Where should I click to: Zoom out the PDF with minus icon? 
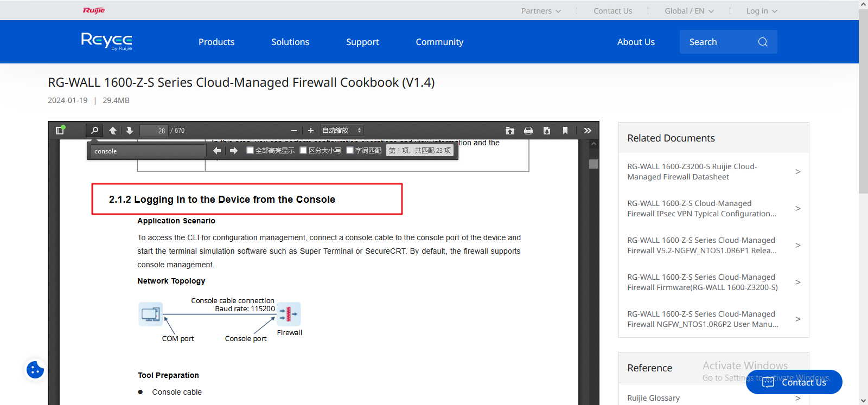click(x=294, y=131)
